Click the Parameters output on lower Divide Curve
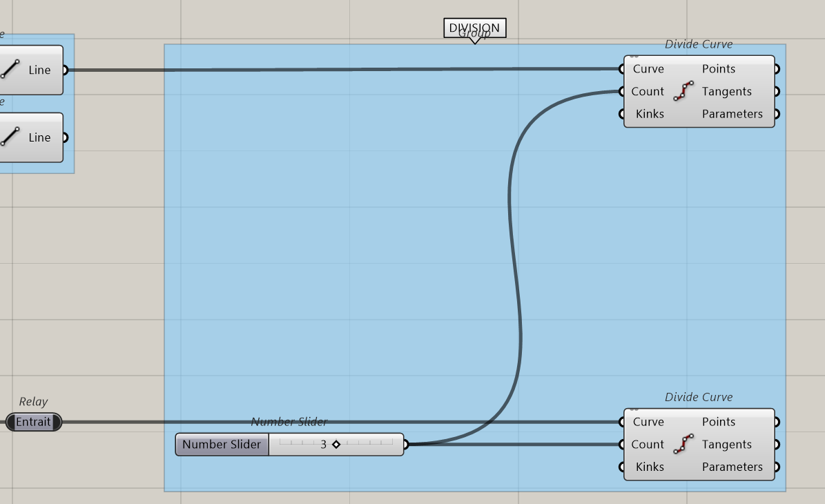This screenshot has width=825, height=504. (732, 467)
